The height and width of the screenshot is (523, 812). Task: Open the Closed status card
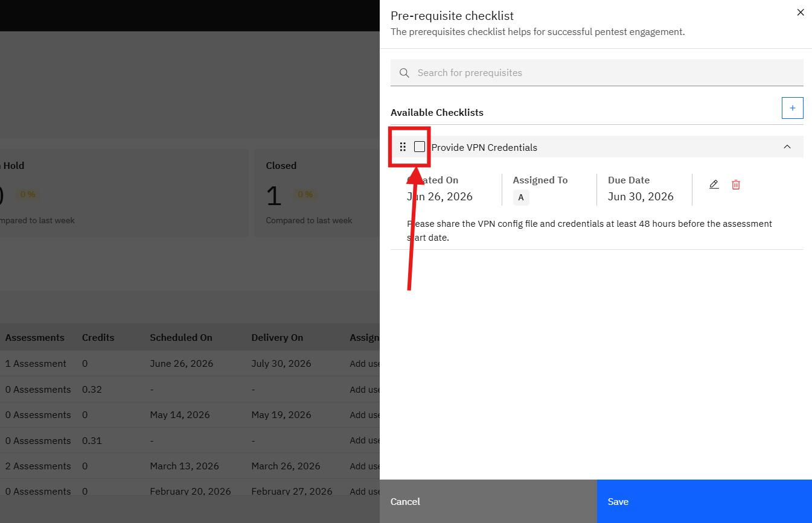tap(316, 193)
